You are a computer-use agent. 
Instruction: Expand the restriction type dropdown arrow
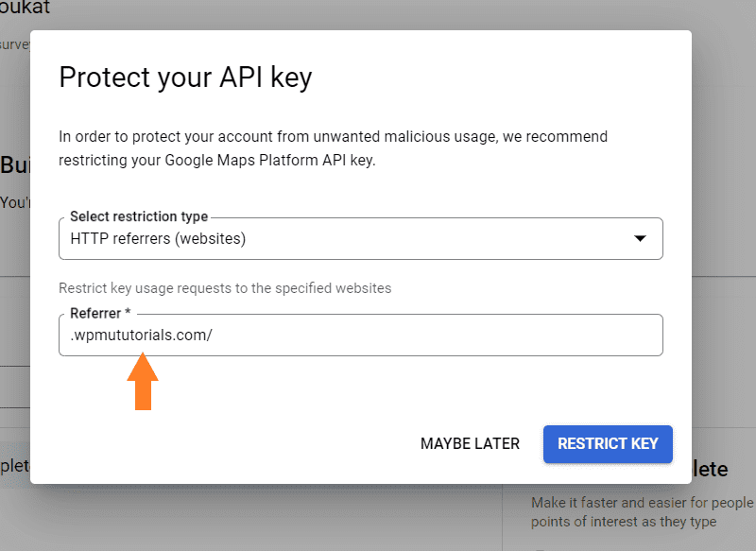(x=640, y=238)
